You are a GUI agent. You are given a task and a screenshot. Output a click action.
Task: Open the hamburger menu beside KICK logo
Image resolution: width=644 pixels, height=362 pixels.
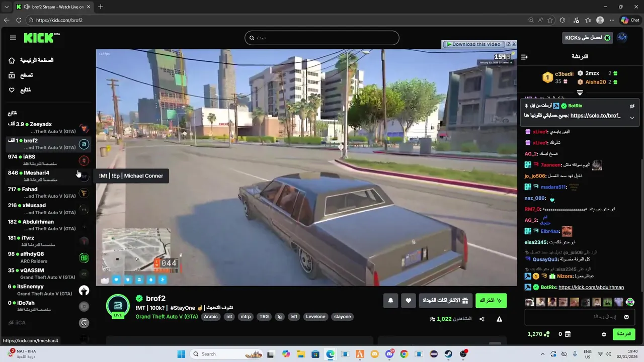point(13,38)
